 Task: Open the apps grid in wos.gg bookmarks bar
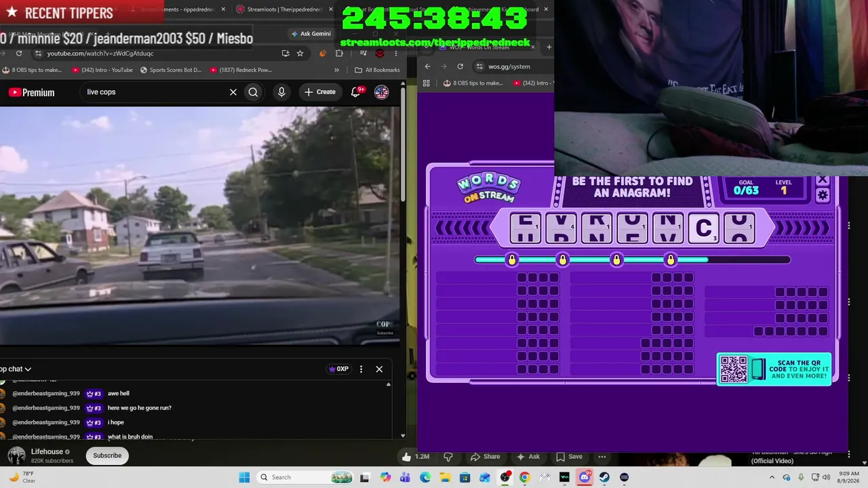[x=427, y=83]
